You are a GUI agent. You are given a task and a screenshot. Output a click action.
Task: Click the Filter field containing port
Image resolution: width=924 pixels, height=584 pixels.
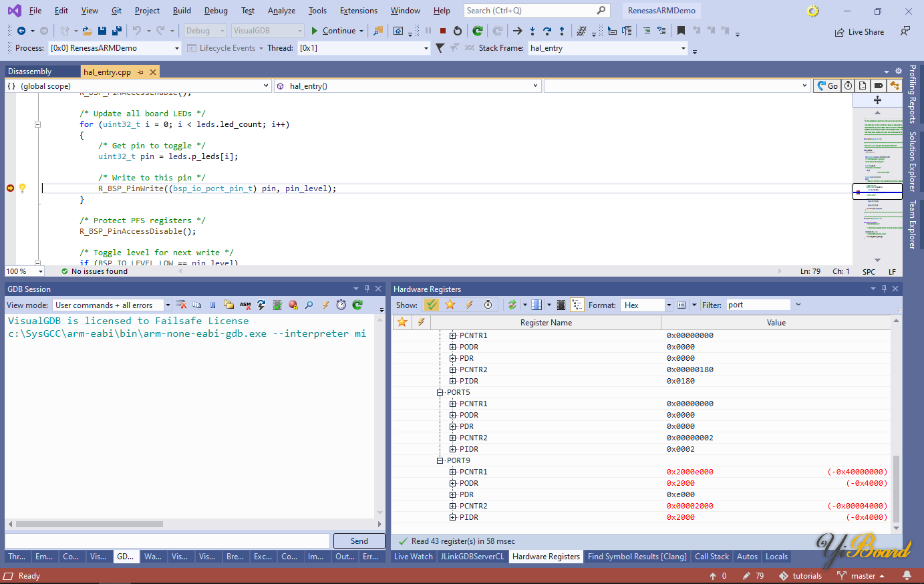click(758, 305)
